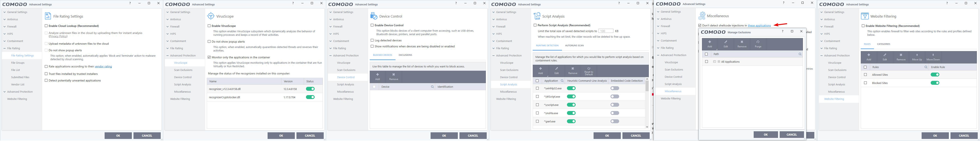
Task: Expand Containment in the Website Filtering window sidebar
Action: click(x=822, y=41)
